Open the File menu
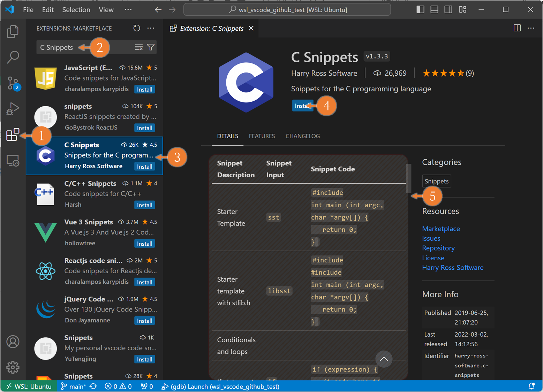 click(x=28, y=10)
